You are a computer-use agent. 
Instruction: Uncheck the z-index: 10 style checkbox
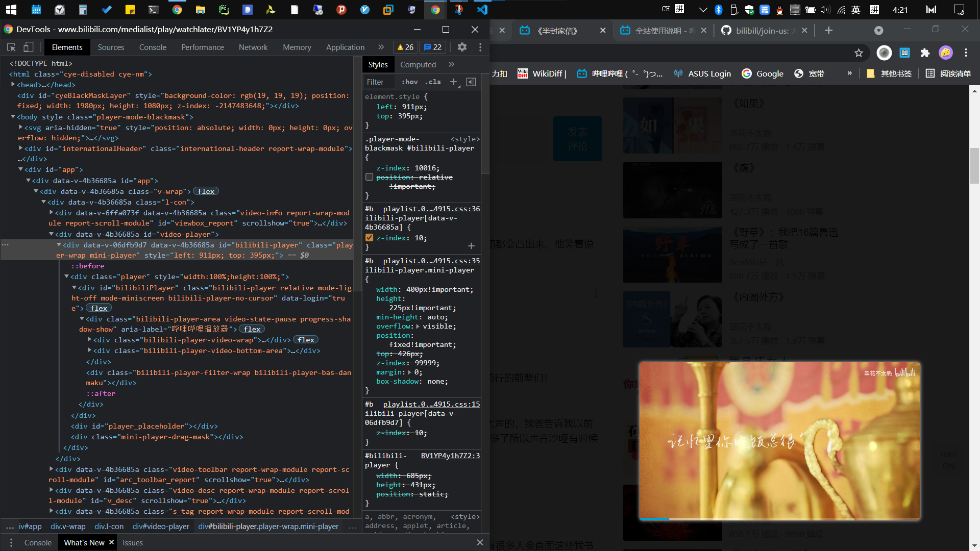click(369, 237)
